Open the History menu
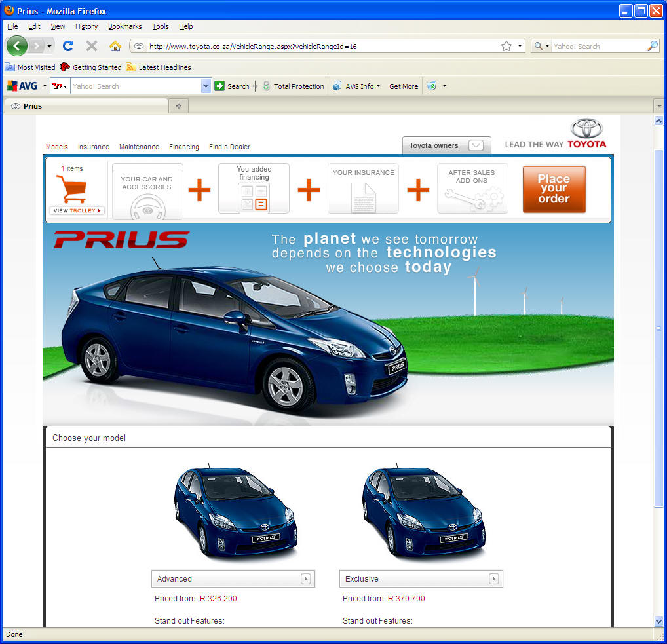The height and width of the screenshot is (644, 667). coord(86,26)
